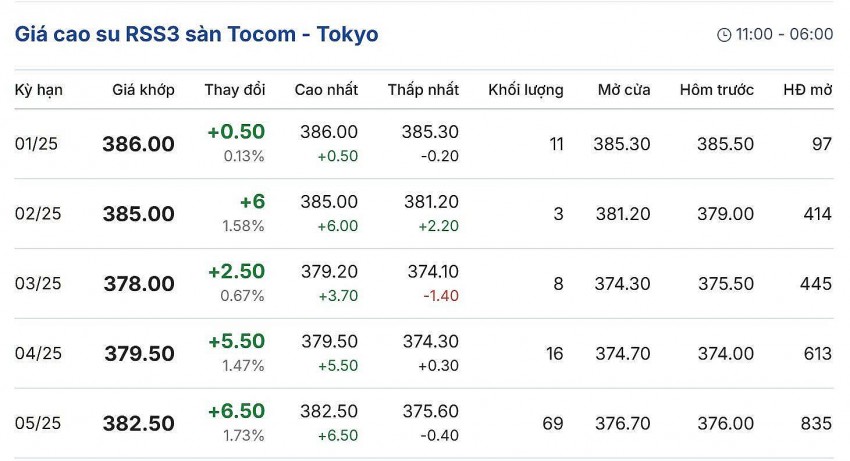Screen dimensions: 850x461
Task: Click the Giá khớp column header
Action: click(143, 90)
